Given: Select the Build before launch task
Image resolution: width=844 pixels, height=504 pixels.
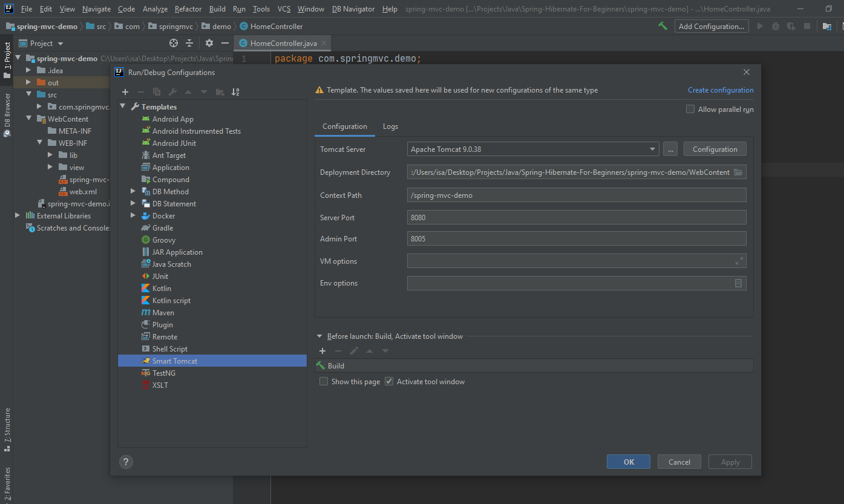Looking at the screenshot, I should [534, 365].
